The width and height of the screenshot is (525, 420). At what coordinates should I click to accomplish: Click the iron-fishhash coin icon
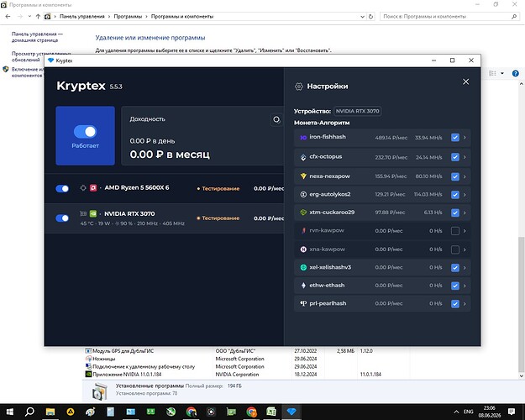coord(303,138)
